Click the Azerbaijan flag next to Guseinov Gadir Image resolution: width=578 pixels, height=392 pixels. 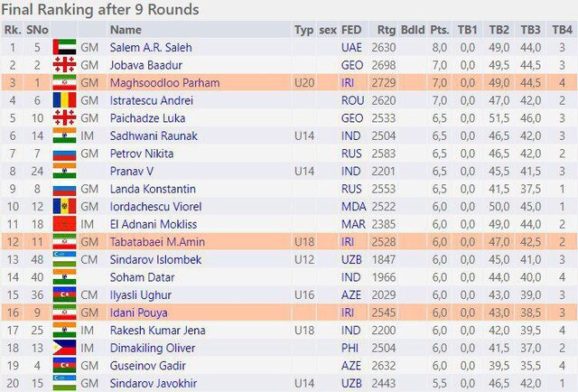click(x=64, y=366)
